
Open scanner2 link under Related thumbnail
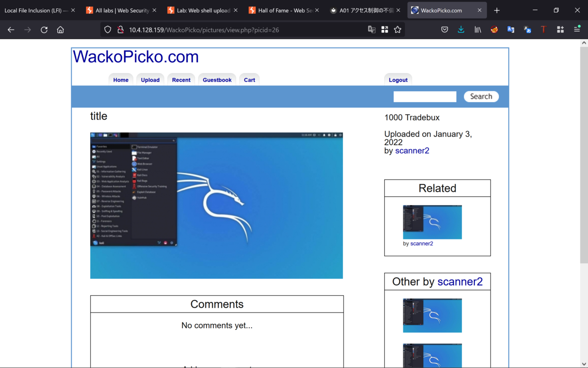[x=421, y=243]
